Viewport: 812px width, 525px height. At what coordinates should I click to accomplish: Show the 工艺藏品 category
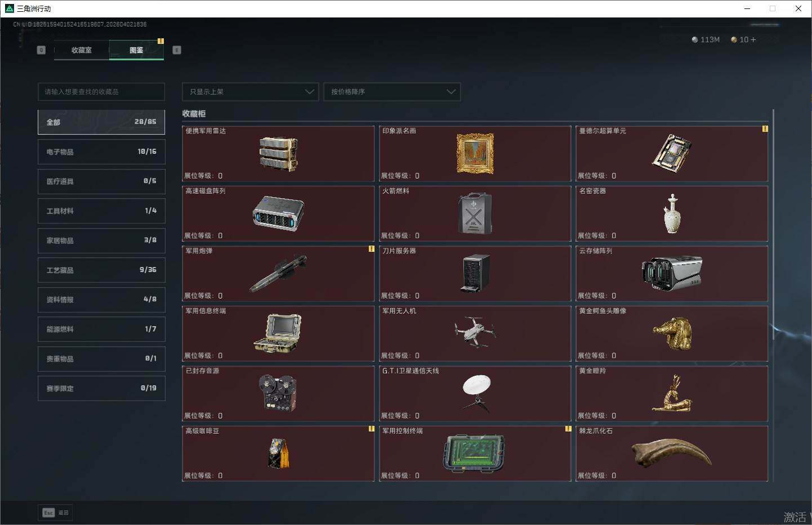[x=101, y=270]
